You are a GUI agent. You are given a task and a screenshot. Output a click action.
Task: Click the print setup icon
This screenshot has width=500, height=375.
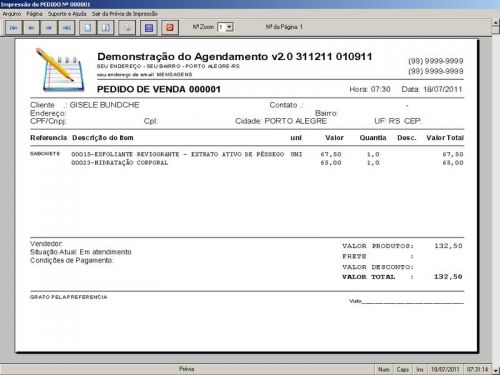pos(127,28)
